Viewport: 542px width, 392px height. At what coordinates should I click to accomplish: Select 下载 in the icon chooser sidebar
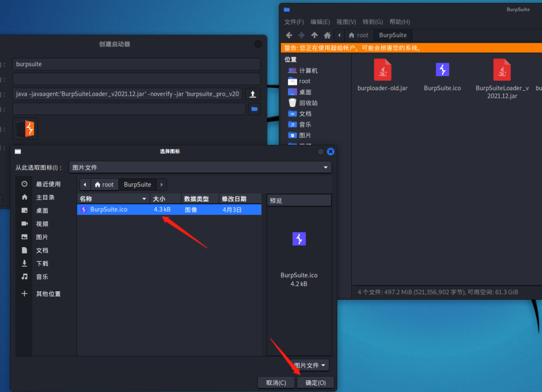point(45,264)
